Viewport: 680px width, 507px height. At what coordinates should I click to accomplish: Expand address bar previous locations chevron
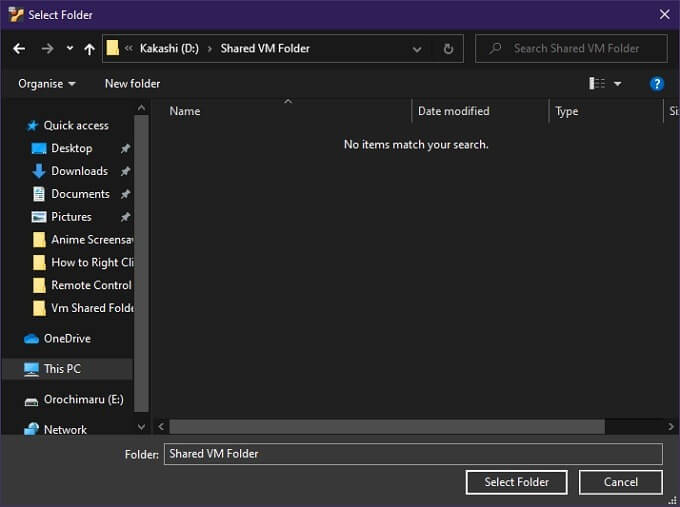(417, 49)
